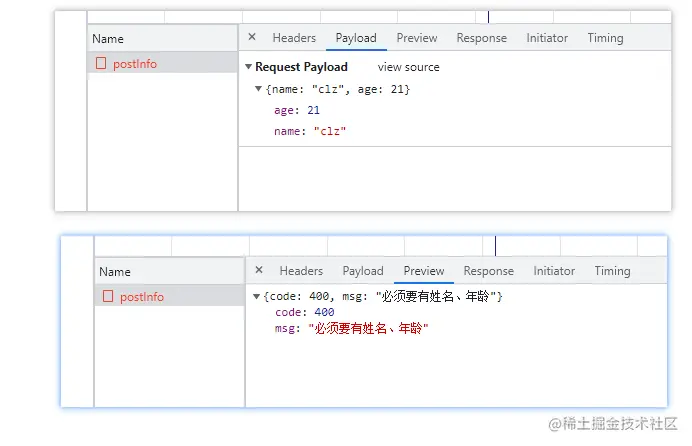The height and width of the screenshot is (446, 692).
Task: Collapse the {code: 400, msg} response object
Action: pos(256,296)
